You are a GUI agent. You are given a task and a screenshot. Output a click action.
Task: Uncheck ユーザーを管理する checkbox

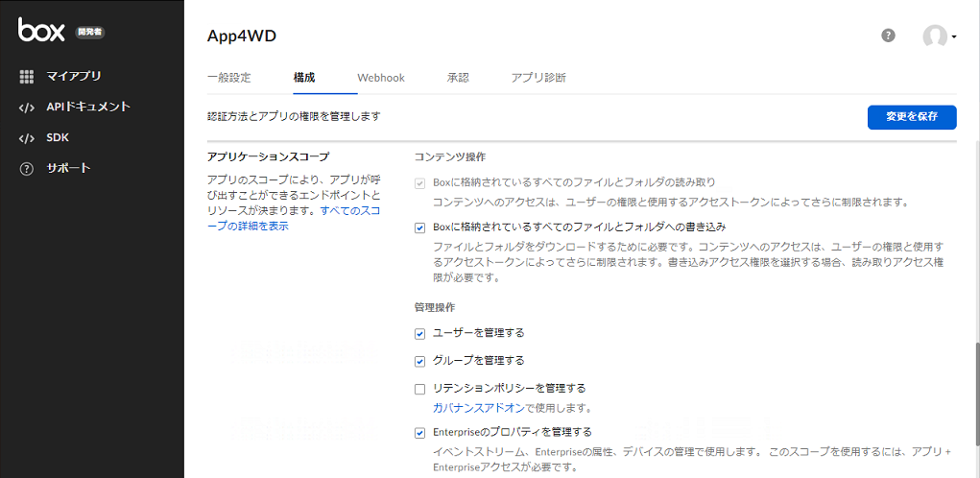[x=420, y=334]
